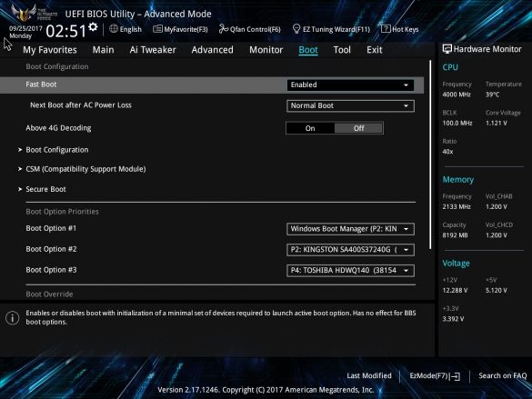Click Search on FAQ link
The height and width of the screenshot is (399, 532).
[x=503, y=375]
